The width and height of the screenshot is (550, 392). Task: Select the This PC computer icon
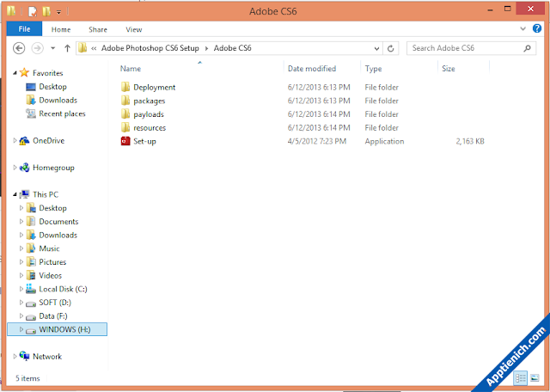click(24, 194)
